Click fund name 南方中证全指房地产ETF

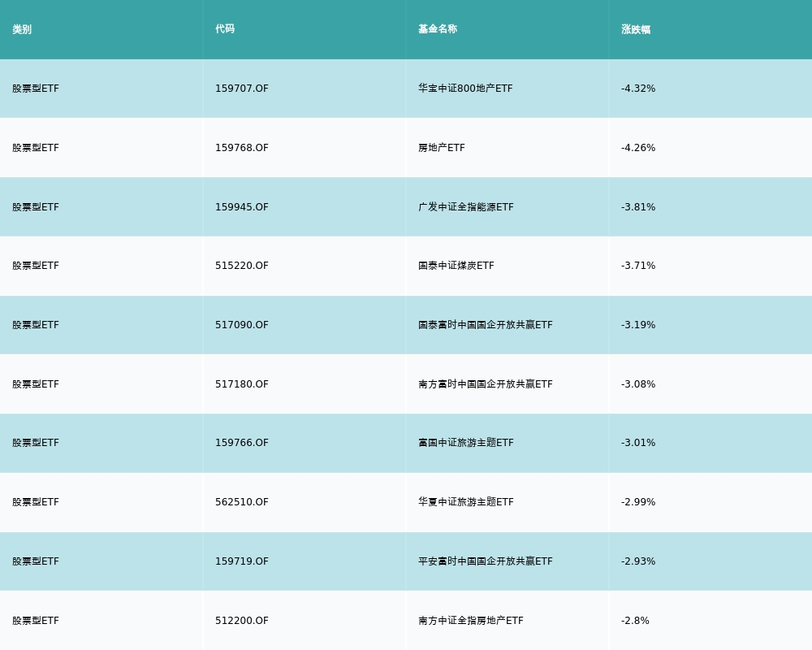point(471,621)
